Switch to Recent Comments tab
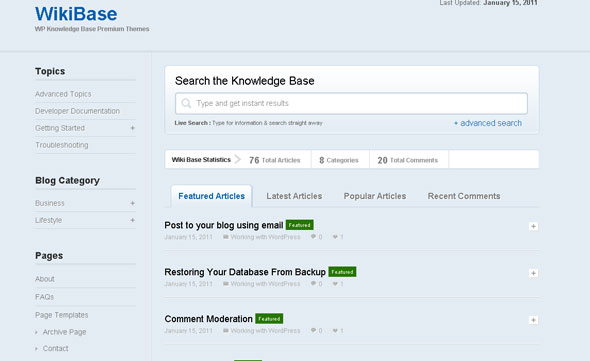This screenshot has height=361, width=590. [464, 196]
